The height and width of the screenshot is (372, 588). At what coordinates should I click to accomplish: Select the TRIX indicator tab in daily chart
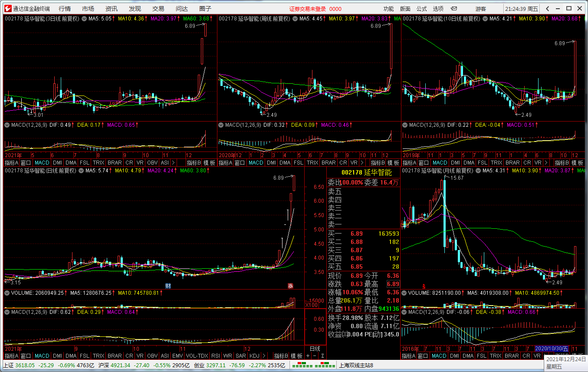coord(99,356)
